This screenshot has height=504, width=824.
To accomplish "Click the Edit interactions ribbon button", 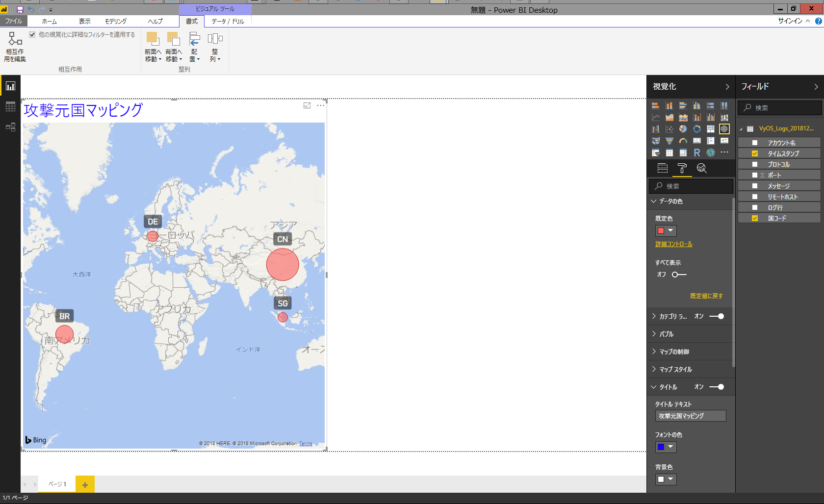I will (15, 47).
